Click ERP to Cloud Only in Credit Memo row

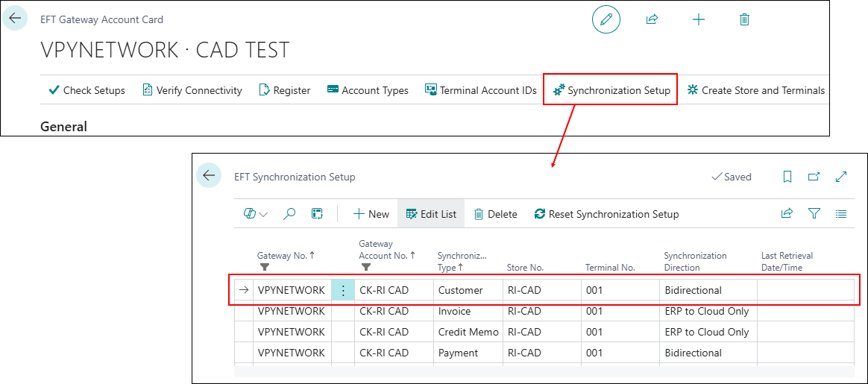point(708,332)
